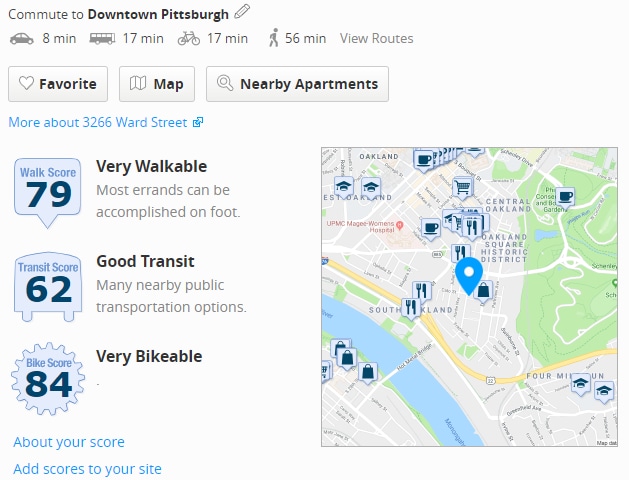Open the About your score link
The width and height of the screenshot is (629, 480).
69,442
